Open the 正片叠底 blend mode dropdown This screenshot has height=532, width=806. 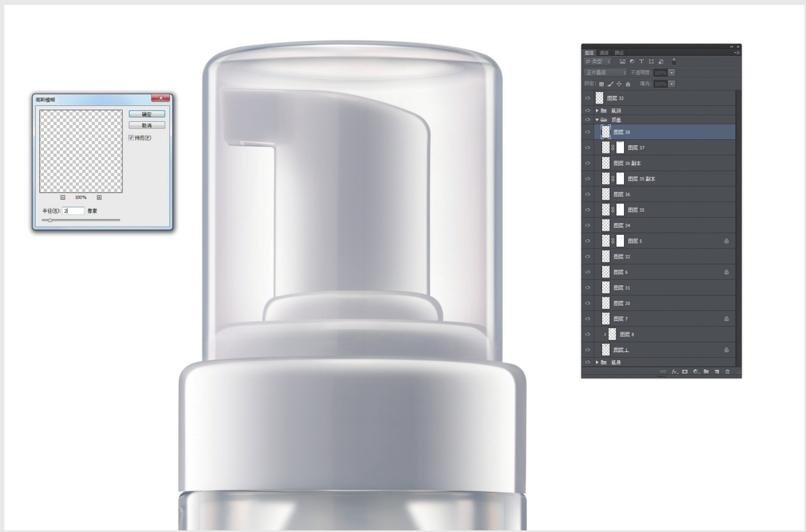pyautogui.click(x=605, y=72)
